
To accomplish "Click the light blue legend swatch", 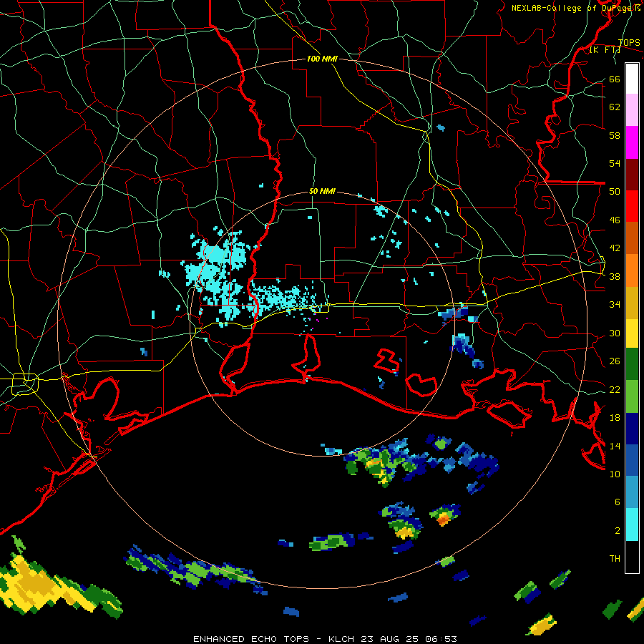I will click(632, 492).
